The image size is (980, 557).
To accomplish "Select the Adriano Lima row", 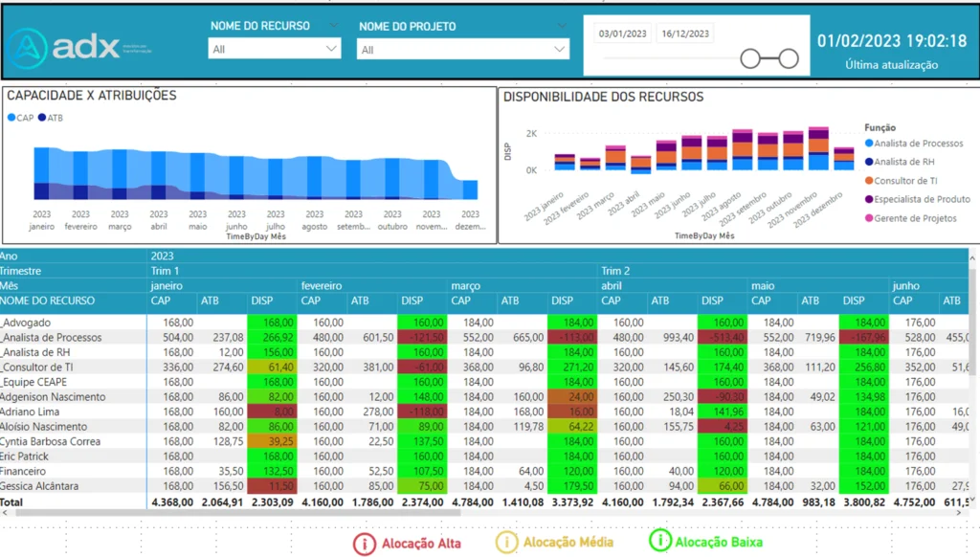I will [36, 412].
